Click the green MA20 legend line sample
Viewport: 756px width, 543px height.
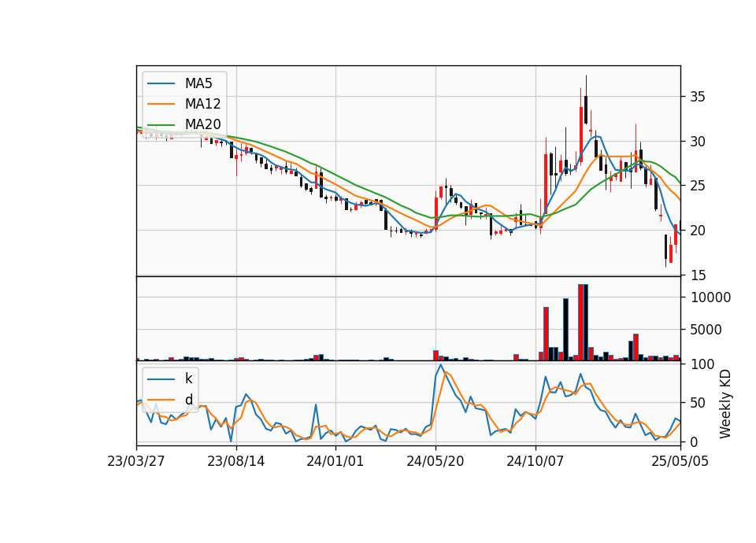click(x=161, y=125)
